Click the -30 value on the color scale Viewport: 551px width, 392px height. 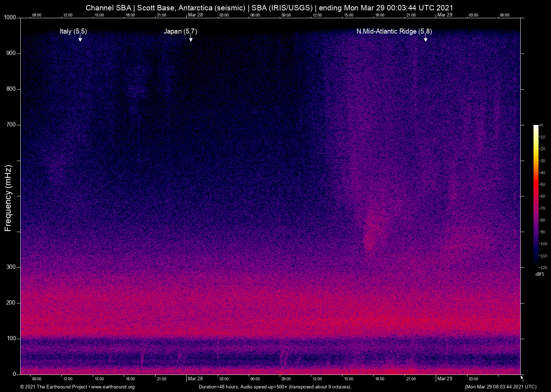click(x=542, y=161)
